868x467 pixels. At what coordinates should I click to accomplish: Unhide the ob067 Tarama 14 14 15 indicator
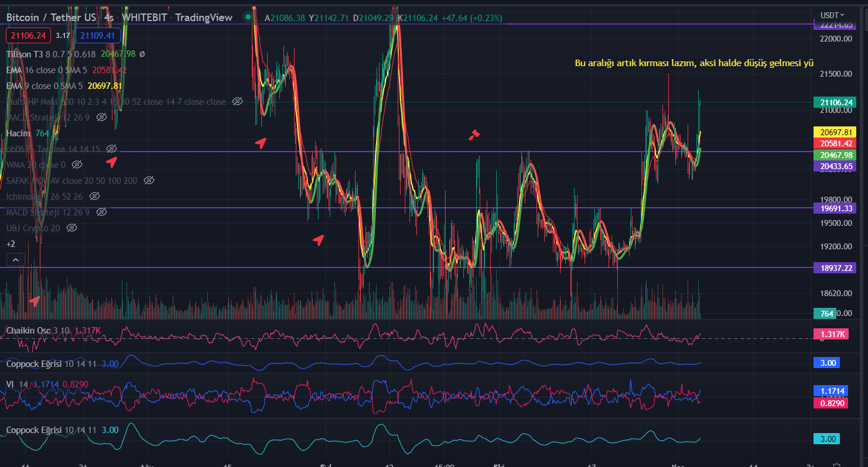coord(112,149)
